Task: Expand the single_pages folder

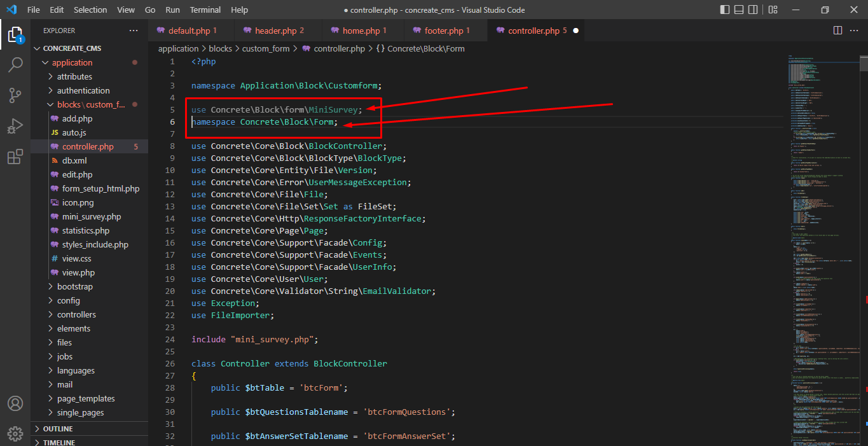Action: (90, 412)
